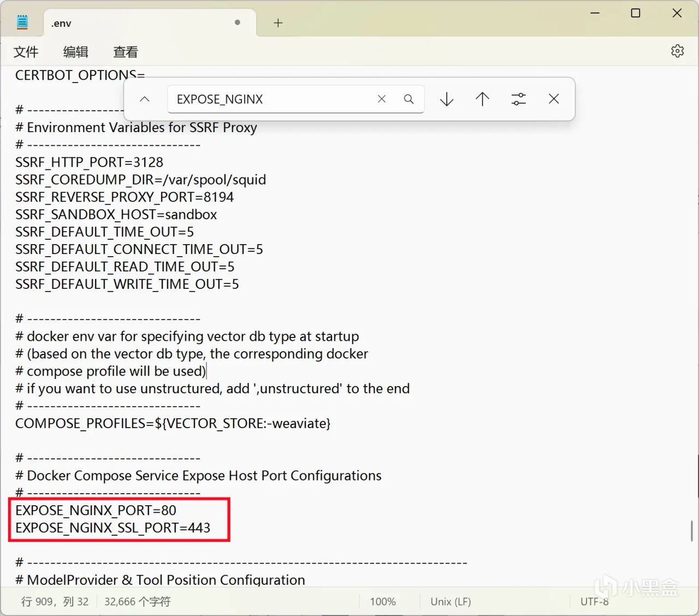699x616 pixels.
Task: Find next match with down arrow
Action: pyautogui.click(x=447, y=99)
